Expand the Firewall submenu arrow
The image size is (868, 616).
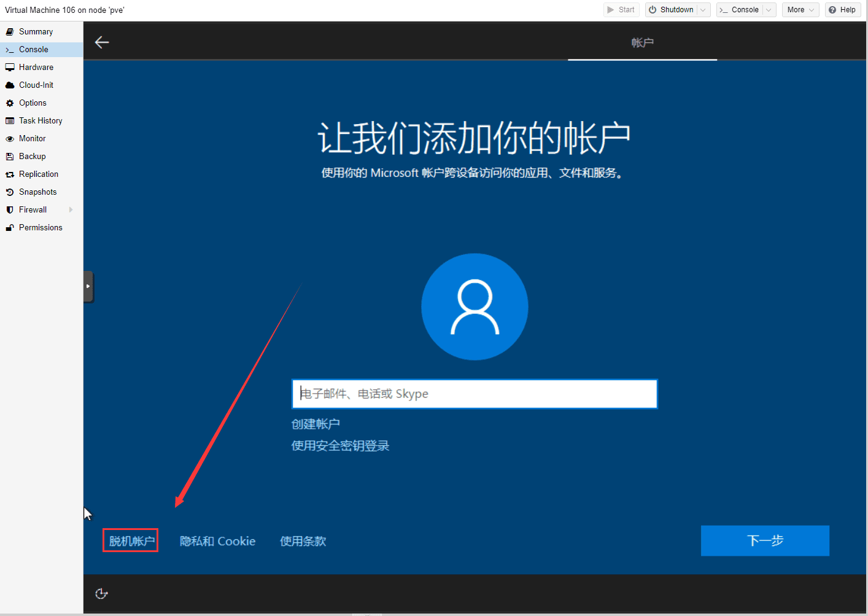pos(71,210)
